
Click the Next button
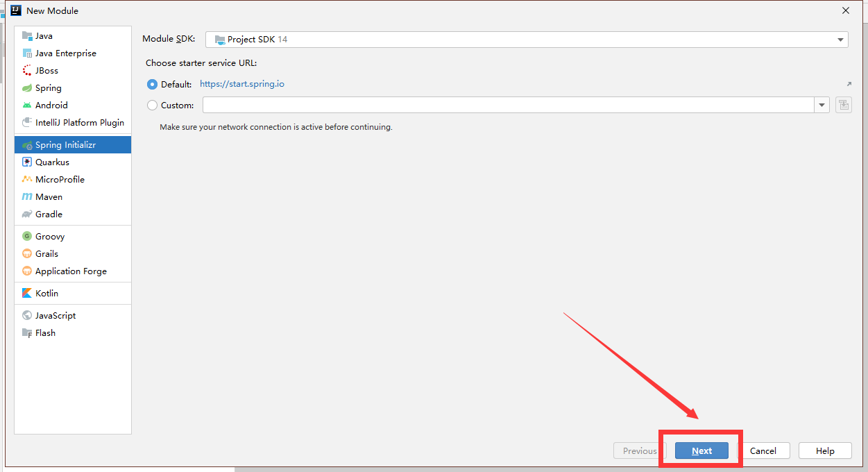pos(701,451)
